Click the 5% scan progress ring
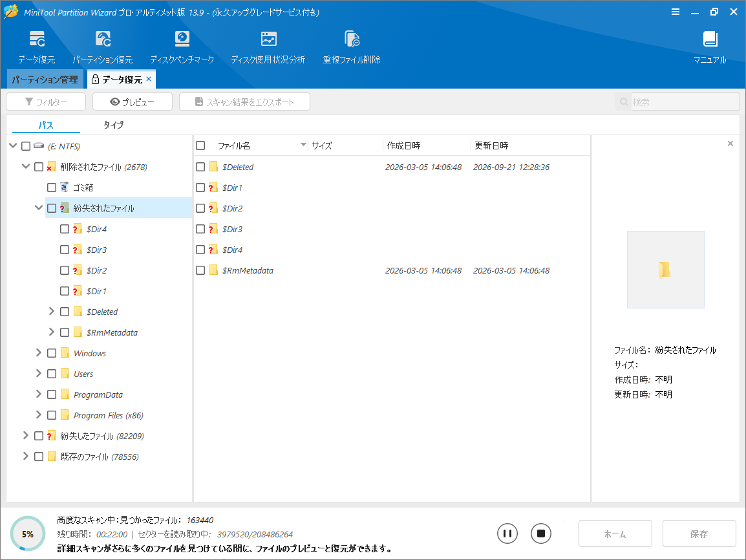The width and height of the screenshot is (746, 560). 28,534
